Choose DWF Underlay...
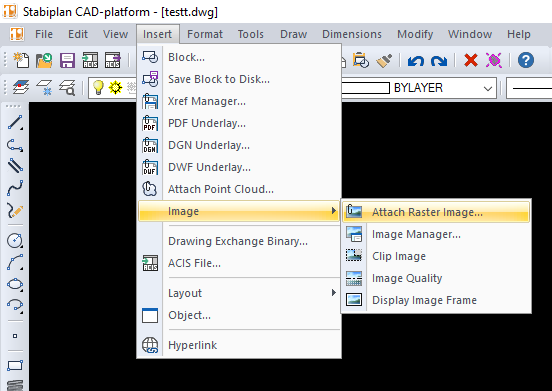552x391 pixels. pyautogui.click(x=238, y=167)
